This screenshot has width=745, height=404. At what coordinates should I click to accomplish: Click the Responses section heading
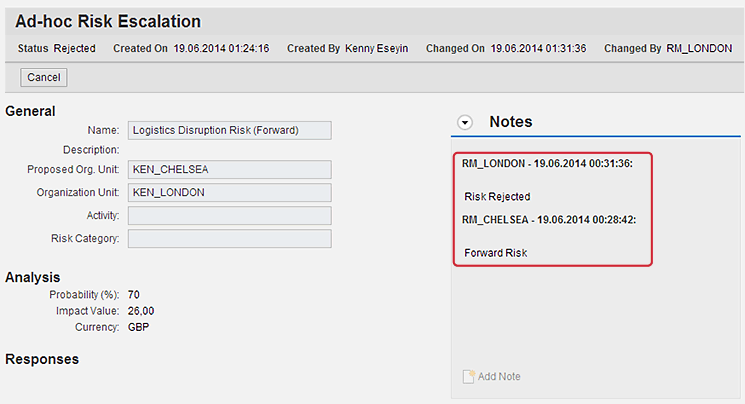(x=42, y=359)
